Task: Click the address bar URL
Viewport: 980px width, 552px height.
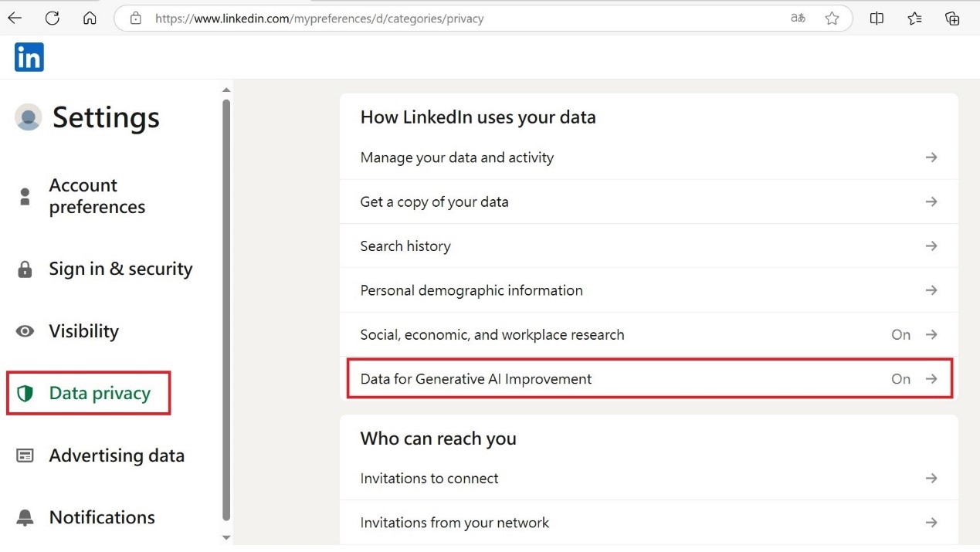Action: (319, 19)
